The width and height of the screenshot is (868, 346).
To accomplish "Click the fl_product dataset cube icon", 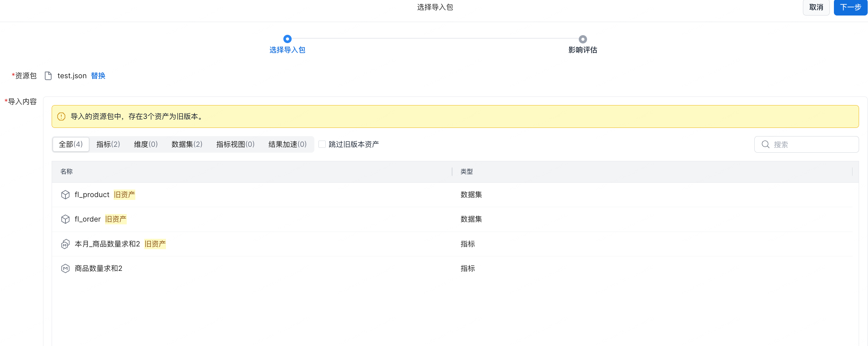I will click(65, 195).
